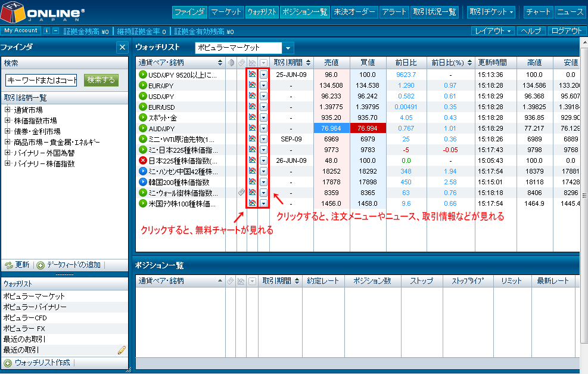Sort by the 取引期間 column header in watchlist
This screenshot has height=374, width=588.
click(292, 63)
